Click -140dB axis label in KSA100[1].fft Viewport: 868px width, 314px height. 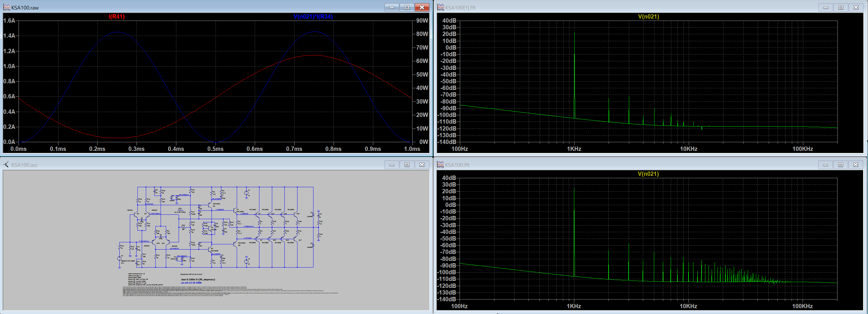447,142
